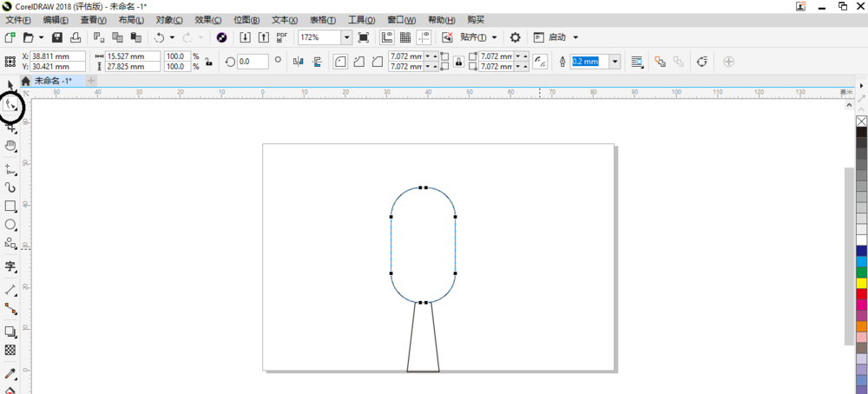Screen dimensions: 868x394
Task: Toggle the lock ratio padlock for size
Action: coord(208,62)
